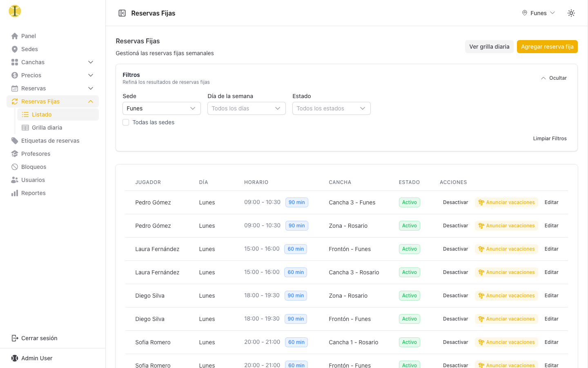Click the Reportes bar chart icon
Viewport: 588px width, 368px height.
click(15, 193)
